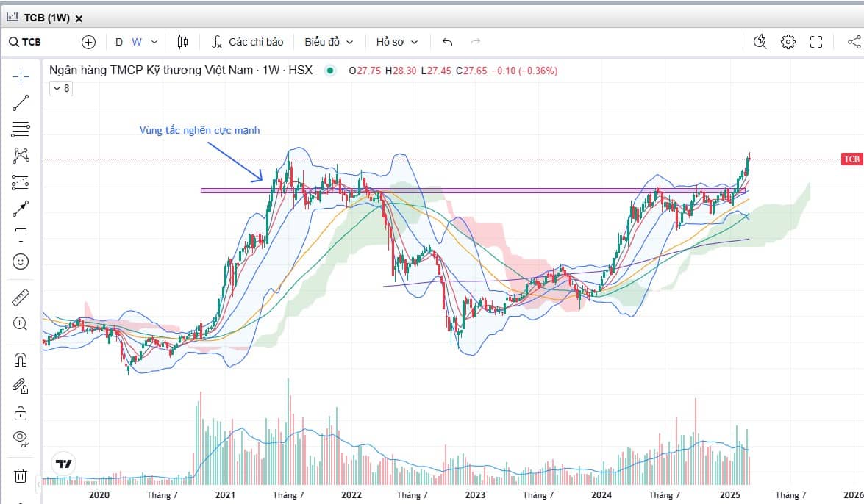Click the opening price value O27.75
This screenshot has height=504, width=864.
pos(365,71)
